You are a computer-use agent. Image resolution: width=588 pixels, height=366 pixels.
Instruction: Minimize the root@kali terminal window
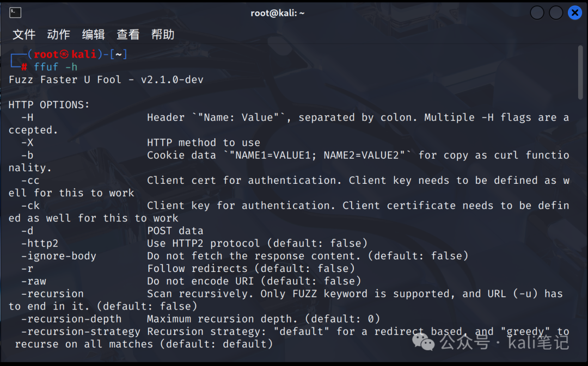(x=537, y=13)
